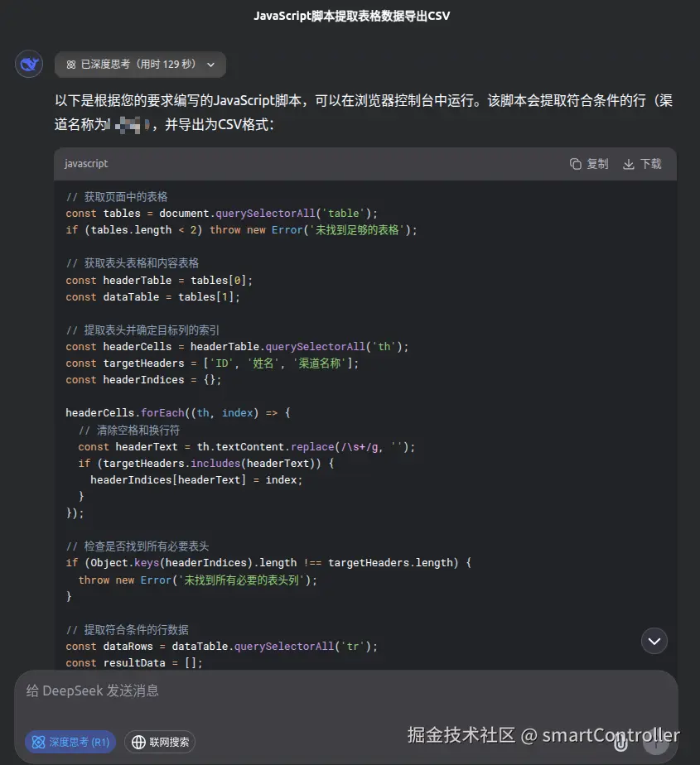Viewport: 700px width, 765px height.
Task: Click the send message arrow button
Action: click(x=655, y=743)
